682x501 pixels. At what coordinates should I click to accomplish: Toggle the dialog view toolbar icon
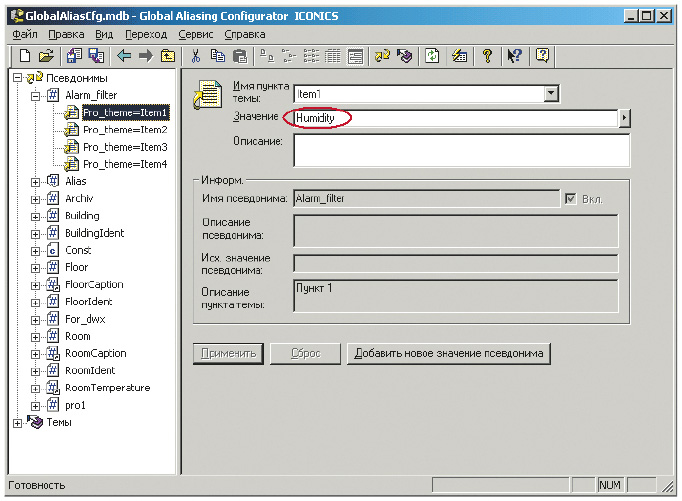[355, 56]
